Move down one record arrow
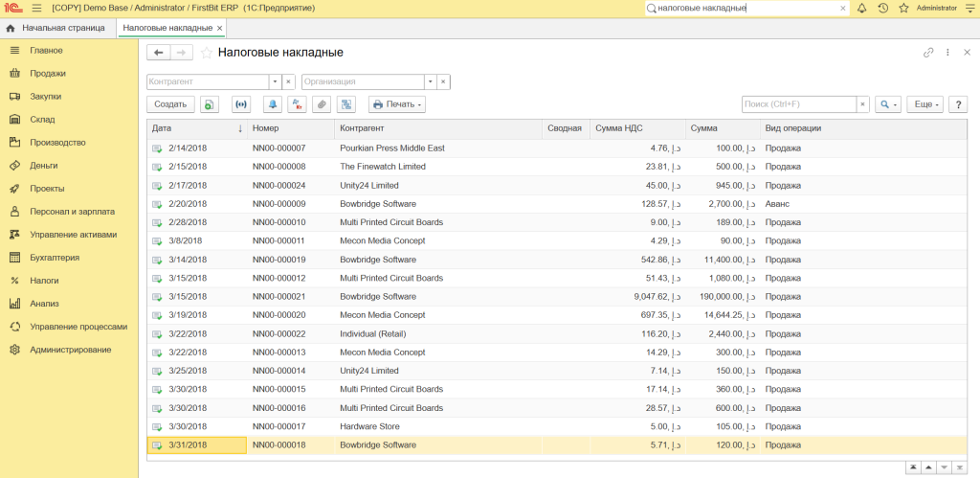 point(945,467)
